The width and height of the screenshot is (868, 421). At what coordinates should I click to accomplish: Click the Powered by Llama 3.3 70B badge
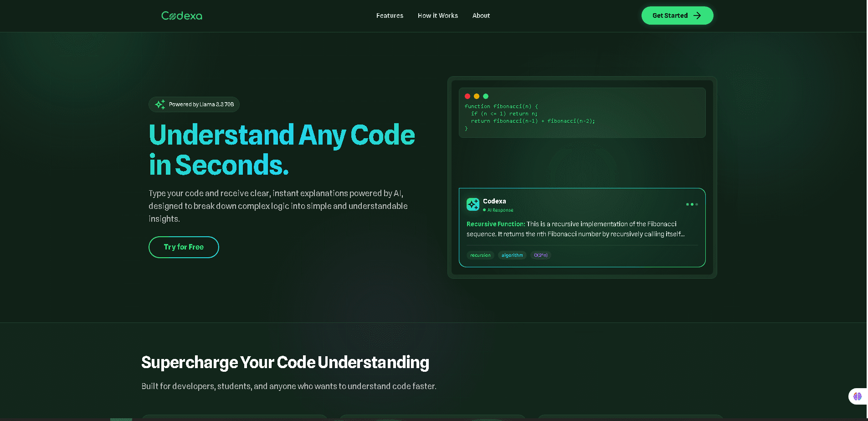pyautogui.click(x=194, y=104)
